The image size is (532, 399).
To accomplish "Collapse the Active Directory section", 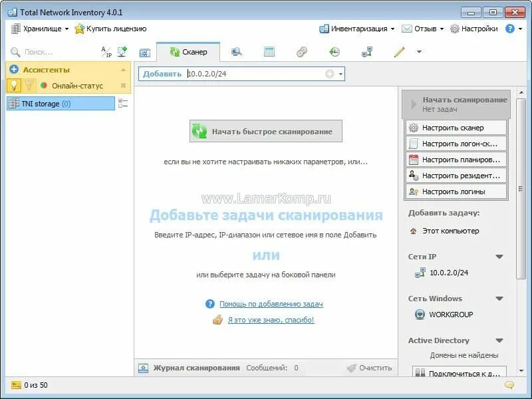I will [499, 340].
